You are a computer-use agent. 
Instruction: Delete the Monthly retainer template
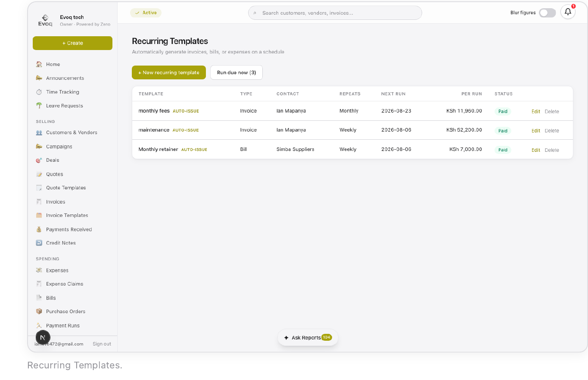pos(552,150)
